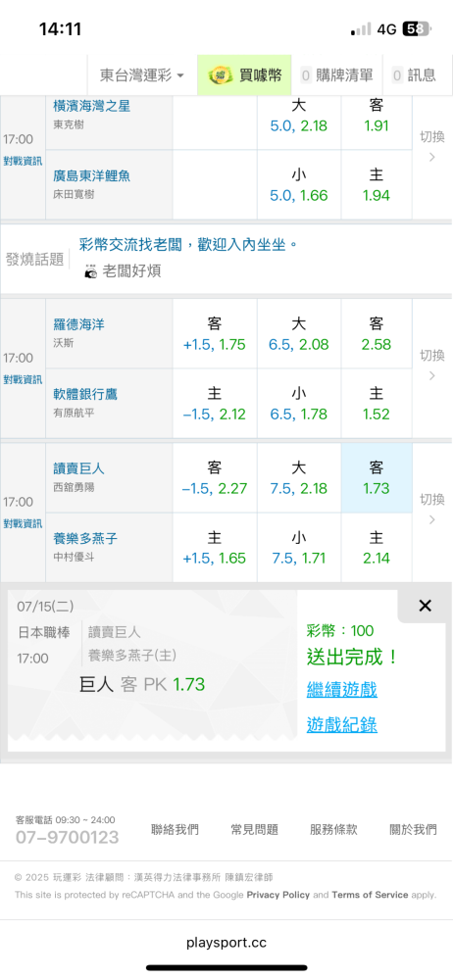453x980 pixels.
Task: Tap the 買噱幣 coin icon
Action: tap(220, 75)
